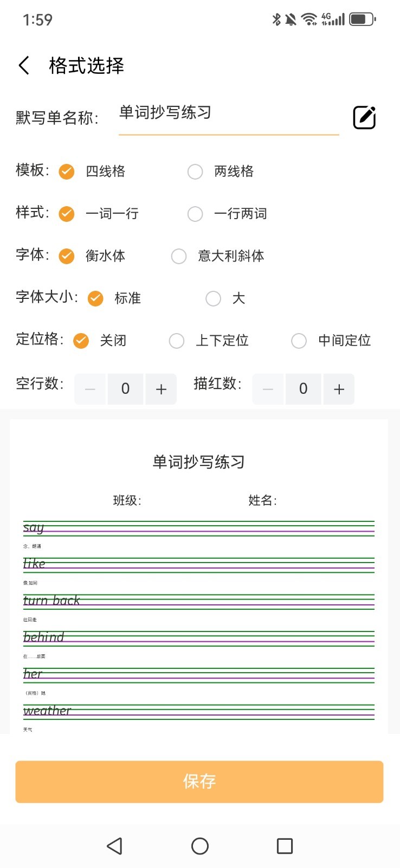The image size is (400, 868).
Task: Select the 两线格 template option
Action: 195,171
